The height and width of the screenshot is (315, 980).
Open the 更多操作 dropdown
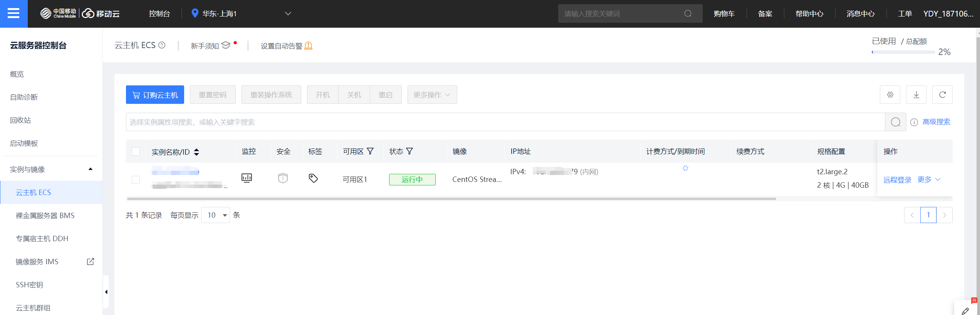[432, 95]
